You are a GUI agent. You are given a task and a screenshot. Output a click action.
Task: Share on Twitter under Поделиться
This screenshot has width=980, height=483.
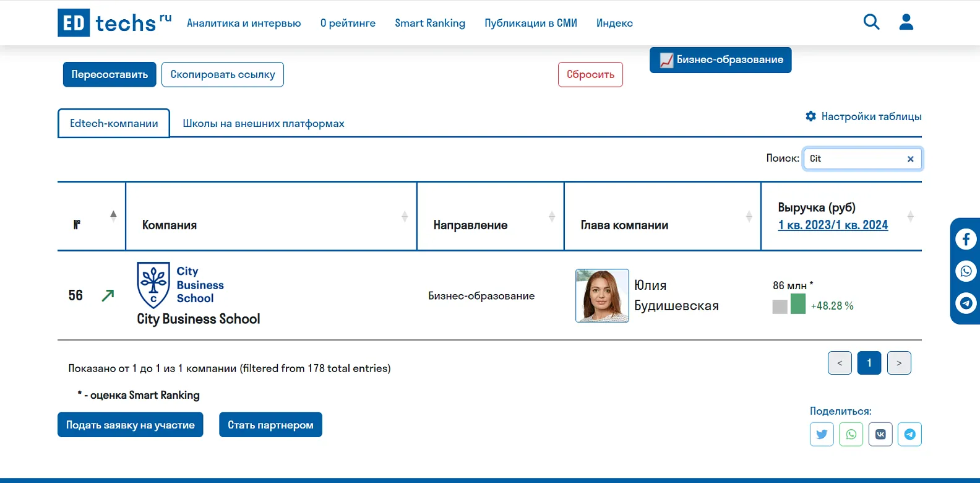pos(822,434)
